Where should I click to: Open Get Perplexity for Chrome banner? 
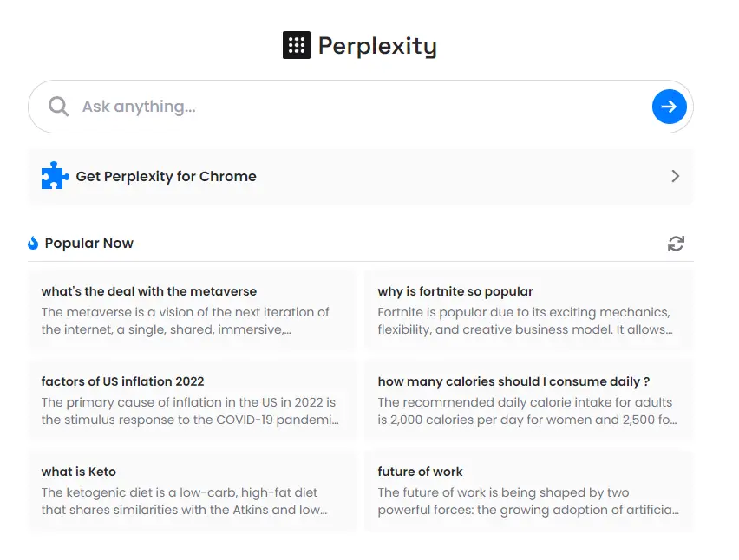[x=361, y=176]
